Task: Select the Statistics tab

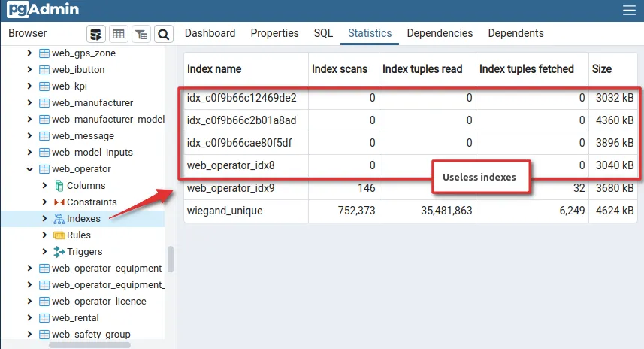Action: coord(370,33)
